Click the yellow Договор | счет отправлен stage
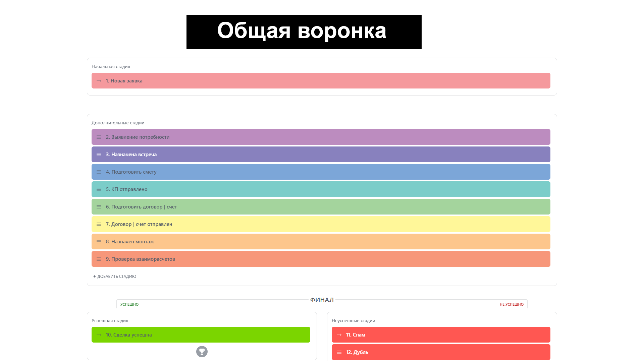Screen dimensions: 644x362 (x=321, y=224)
